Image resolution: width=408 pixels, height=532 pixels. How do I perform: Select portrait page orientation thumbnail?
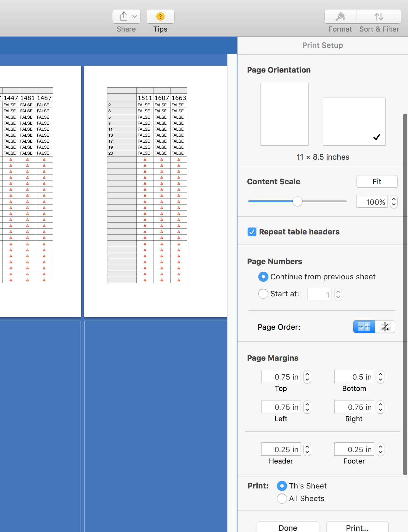coord(285,114)
